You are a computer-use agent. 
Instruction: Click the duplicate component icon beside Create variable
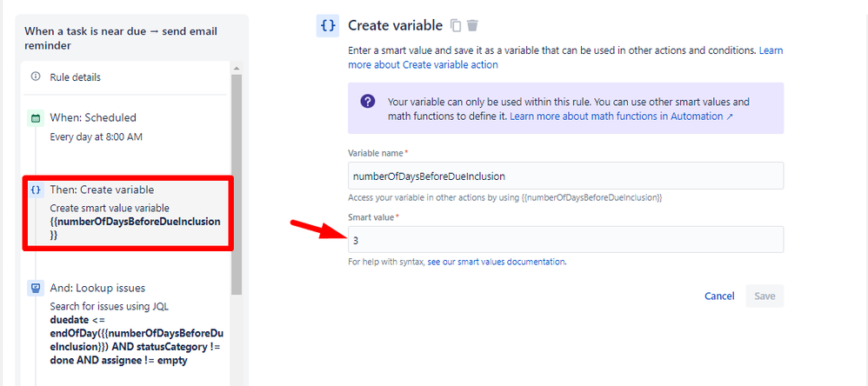(x=456, y=25)
